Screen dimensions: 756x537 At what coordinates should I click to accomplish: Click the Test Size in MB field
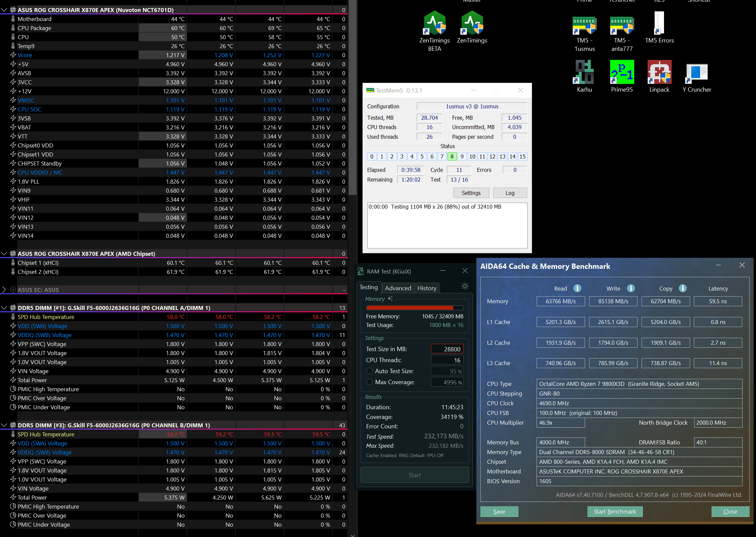tap(447, 349)
